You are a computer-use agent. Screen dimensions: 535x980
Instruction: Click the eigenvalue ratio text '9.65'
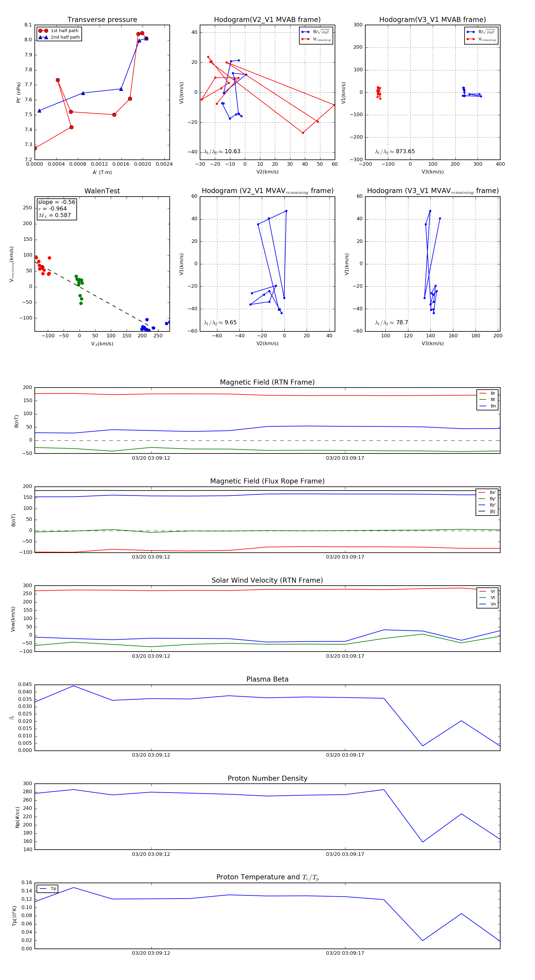tap(230, 323)
